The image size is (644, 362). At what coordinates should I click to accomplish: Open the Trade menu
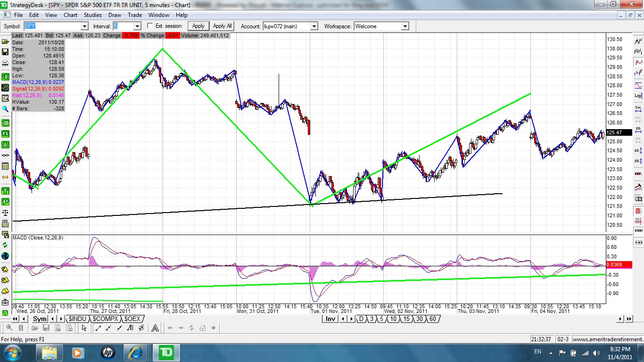pos(135,15)
